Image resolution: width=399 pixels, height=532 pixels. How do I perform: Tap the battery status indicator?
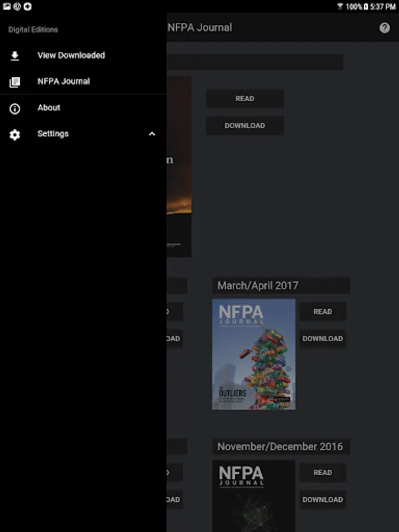pyautogui.click(x=366, y=7)
